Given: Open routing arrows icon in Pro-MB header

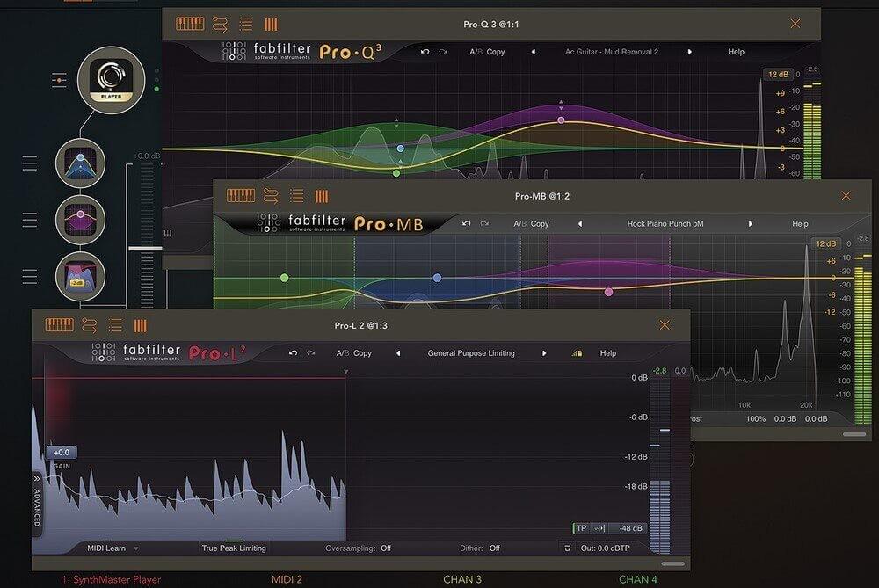Looking at the screenshot, I should 271,196.
